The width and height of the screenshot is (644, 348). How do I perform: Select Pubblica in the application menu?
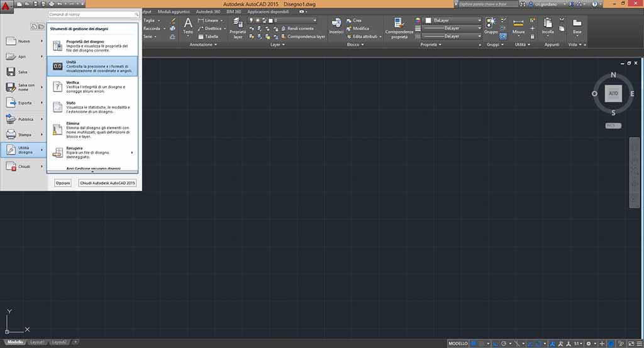[24, 119]
